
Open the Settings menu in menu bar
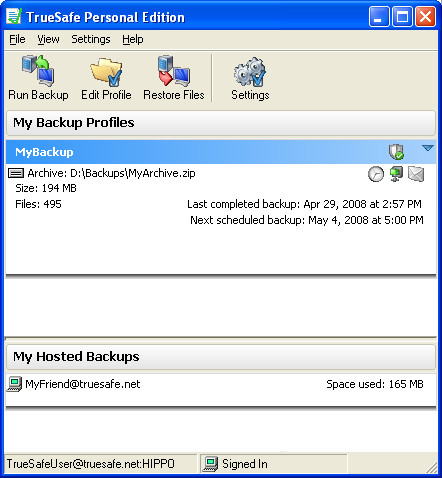(91, 39)
